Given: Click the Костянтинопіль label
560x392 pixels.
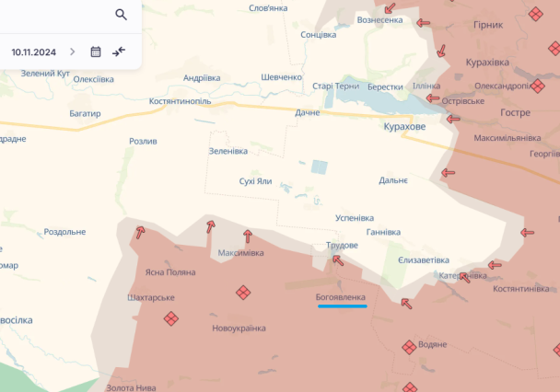Looking at the screenshot, I should pyautogui.click(x=180, y=101).
